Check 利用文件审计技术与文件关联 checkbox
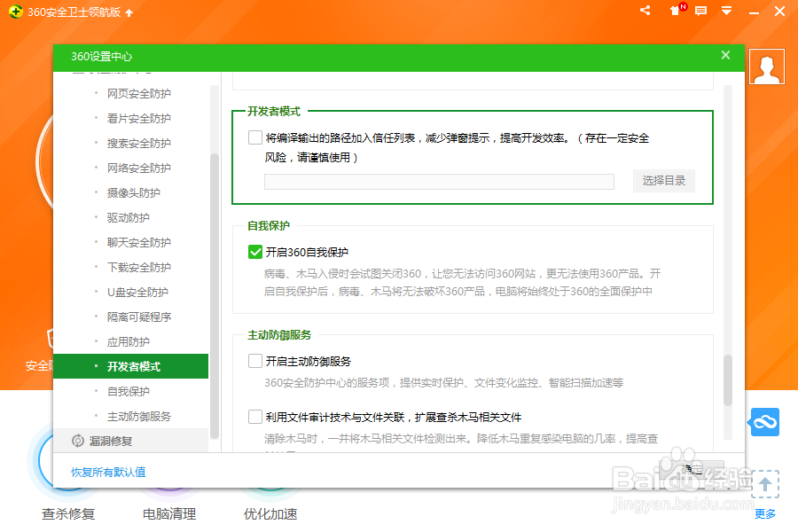 255,417
